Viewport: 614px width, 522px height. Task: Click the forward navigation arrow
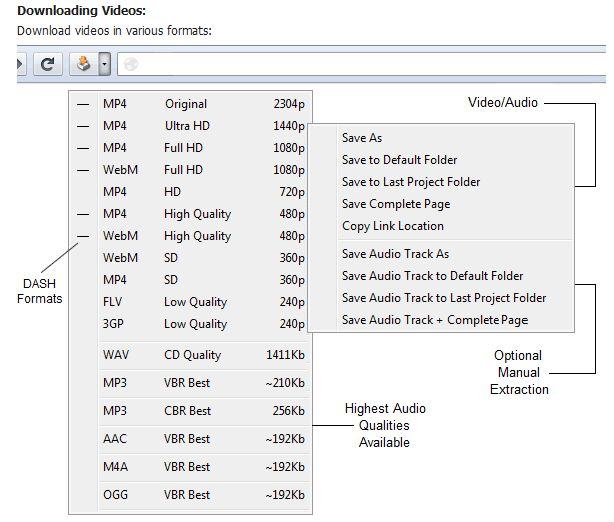pos(20,64)
